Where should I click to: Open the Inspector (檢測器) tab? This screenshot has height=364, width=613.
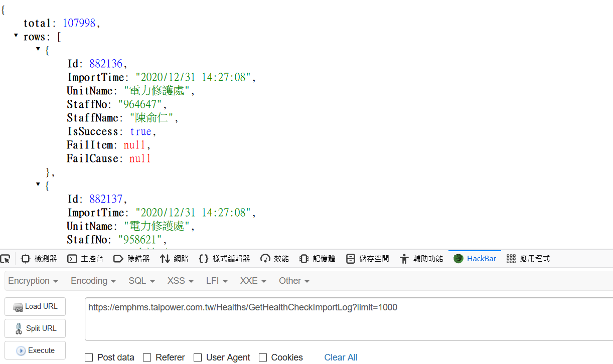click(x=39, y=259)
